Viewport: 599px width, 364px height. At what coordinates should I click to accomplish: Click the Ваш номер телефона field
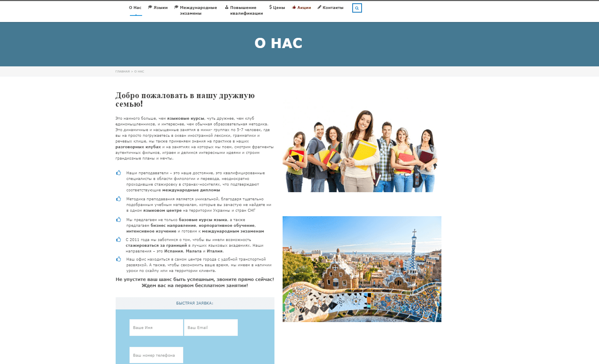tap(156, 355)
